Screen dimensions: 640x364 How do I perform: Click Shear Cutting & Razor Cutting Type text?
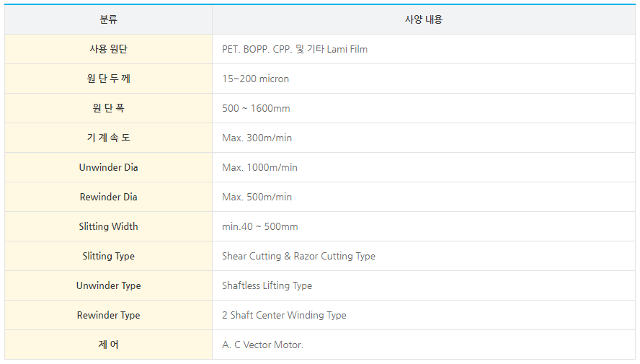(x=298, y=257)
